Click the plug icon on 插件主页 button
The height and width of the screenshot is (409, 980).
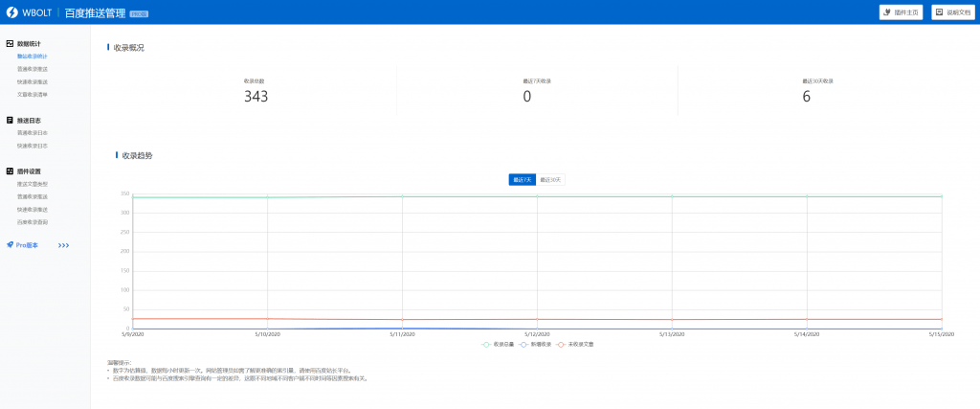pyautogui.click(x=887, y=12)
